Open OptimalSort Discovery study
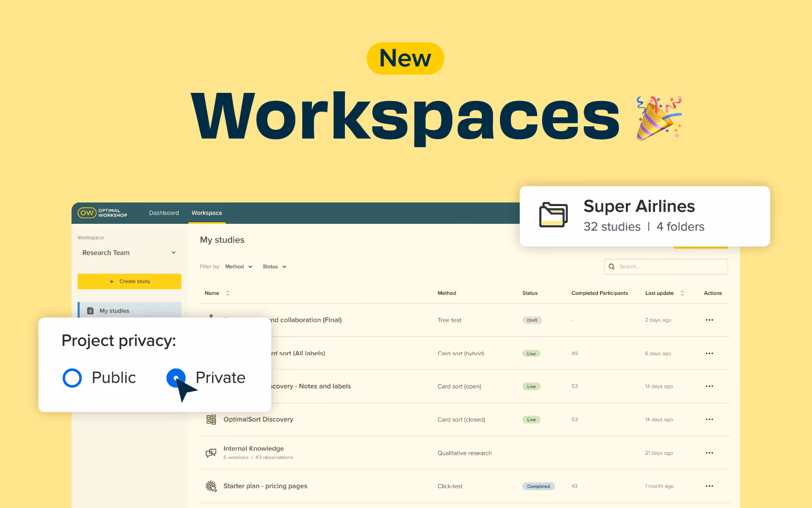This screenshot has height=508, width=812. [258, 420]
